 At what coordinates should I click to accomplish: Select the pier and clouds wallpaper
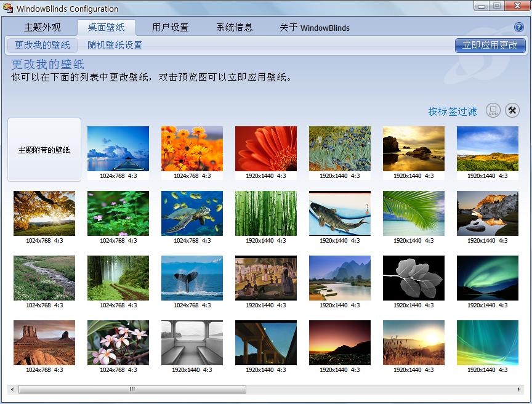[118, 148]
